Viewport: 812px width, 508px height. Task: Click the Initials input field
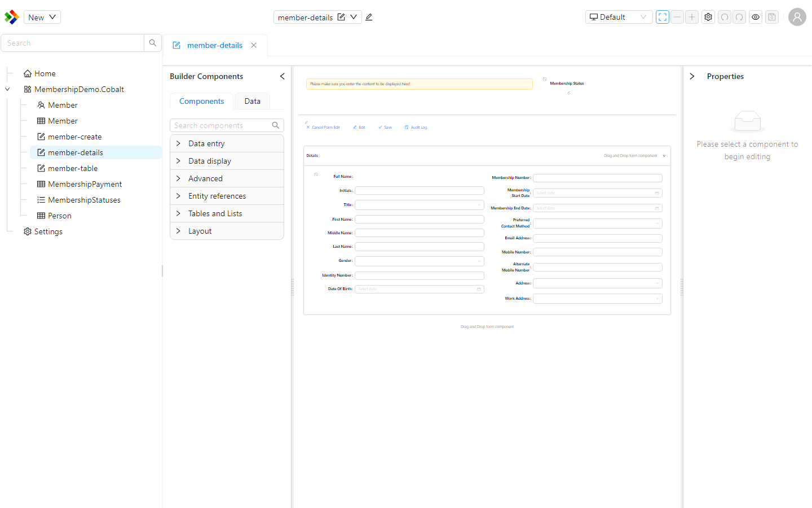click(419, 191)
